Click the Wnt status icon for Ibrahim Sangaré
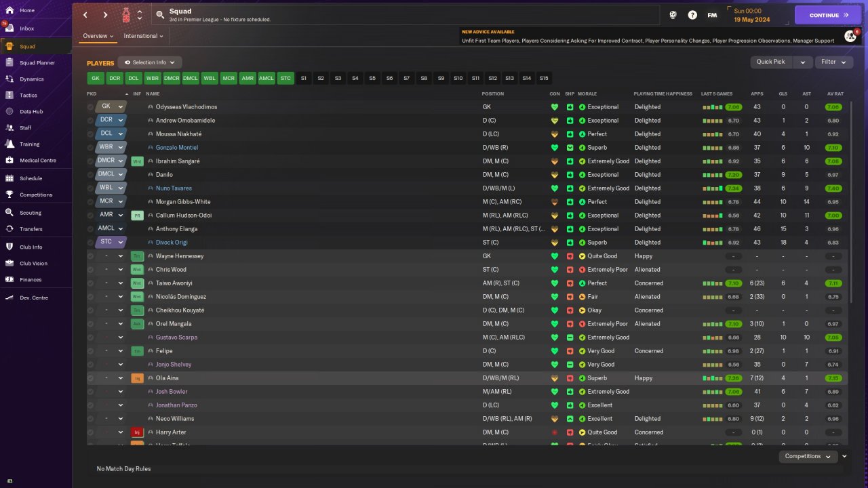 point(137,161)
